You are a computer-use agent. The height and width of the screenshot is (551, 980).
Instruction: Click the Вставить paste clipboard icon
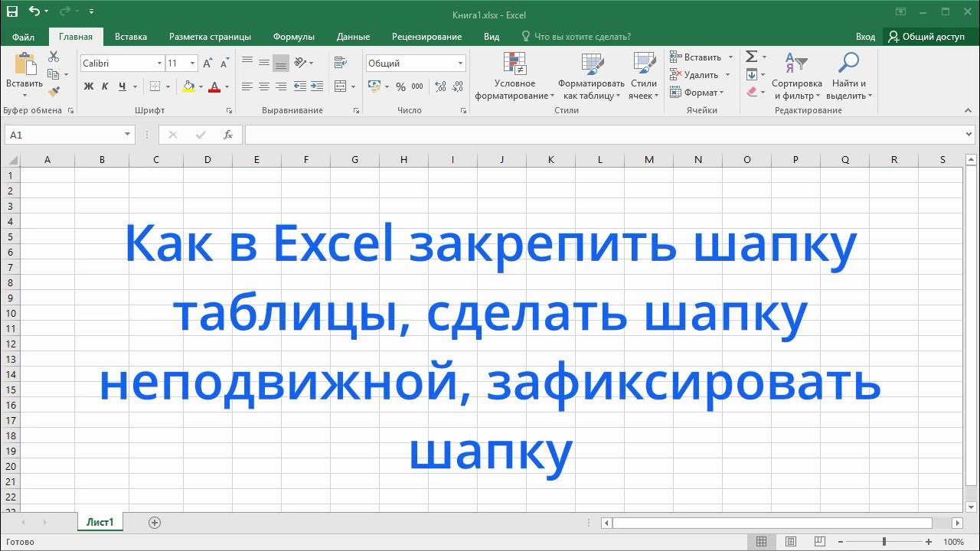(24, 64)
